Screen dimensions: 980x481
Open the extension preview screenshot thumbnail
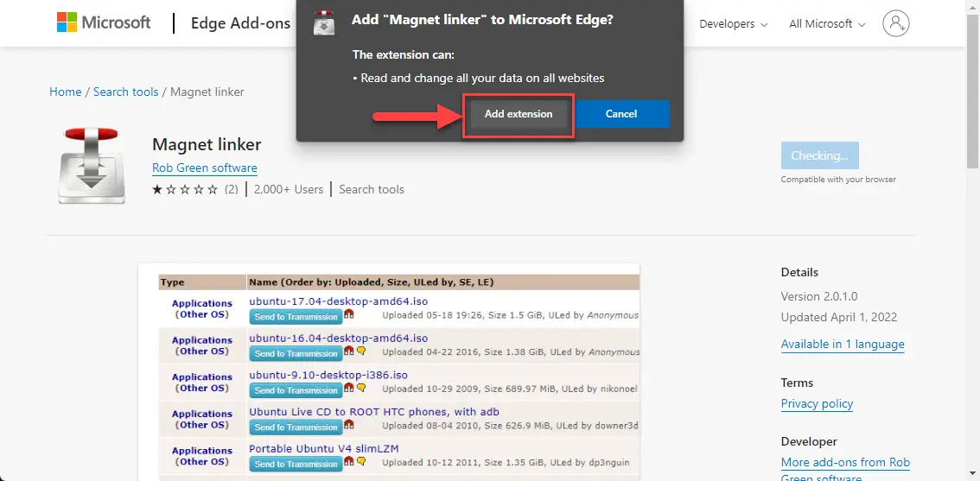coord(389,372)
